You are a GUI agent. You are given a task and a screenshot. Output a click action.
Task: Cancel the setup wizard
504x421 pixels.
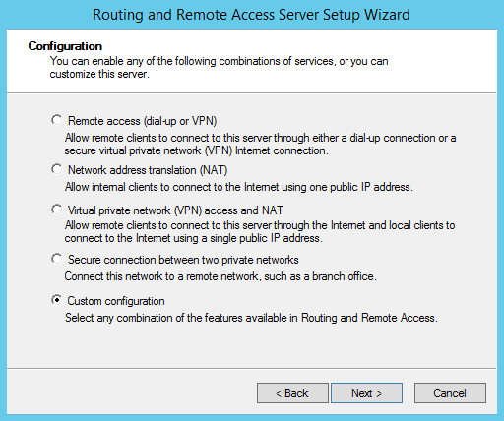[x=450, y=392]
